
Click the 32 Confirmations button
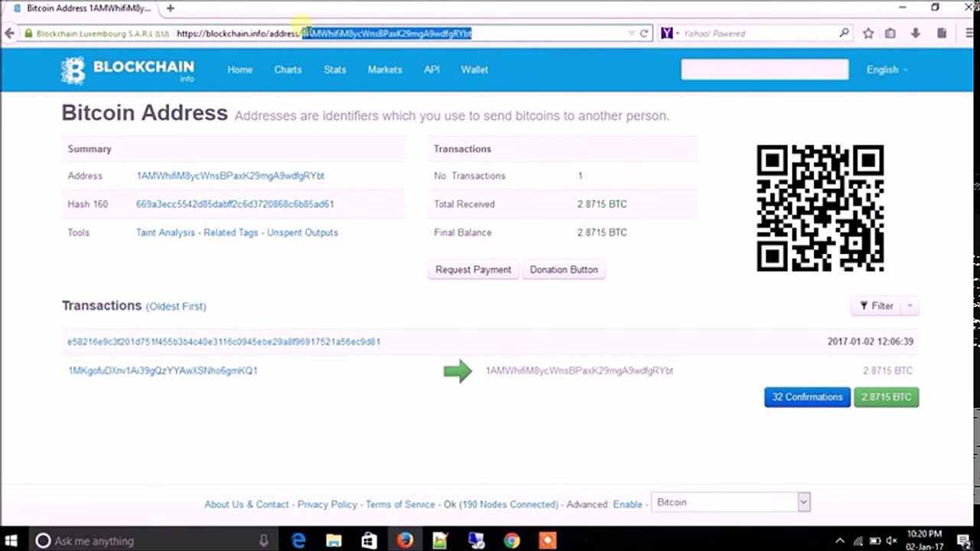pos(807,397)
